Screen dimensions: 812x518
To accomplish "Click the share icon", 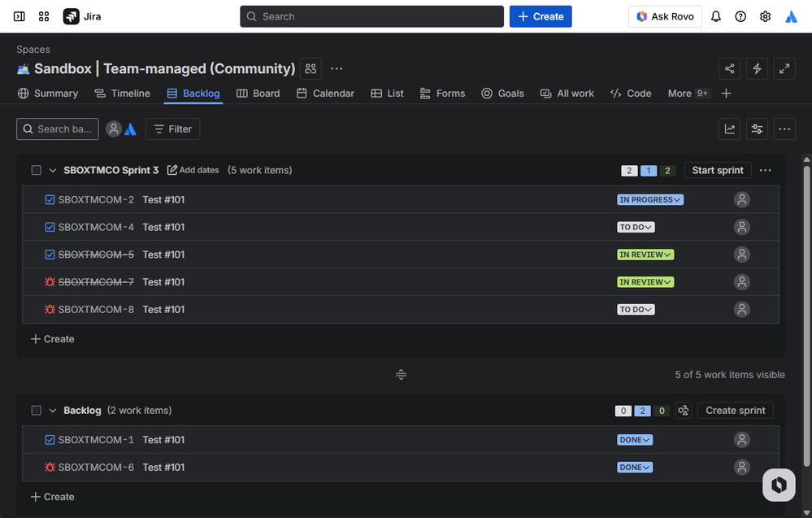I will (x=730, y=68).
